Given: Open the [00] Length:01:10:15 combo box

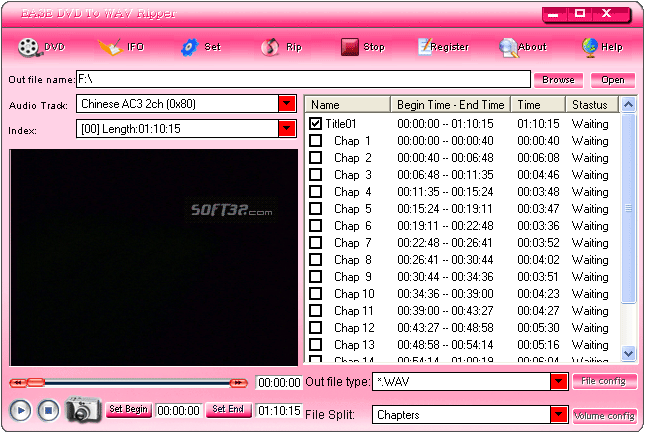Looking at the screenshot, I should [186, 129].
